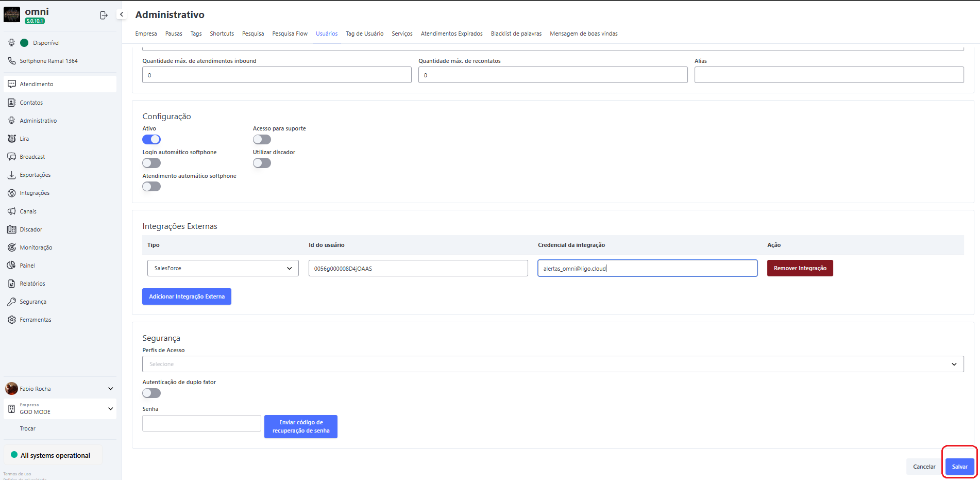Viewport: 980px width, 480px height.
Task: Open the Perfis de Acesso dropdown
Action: [x=553, y=364]
